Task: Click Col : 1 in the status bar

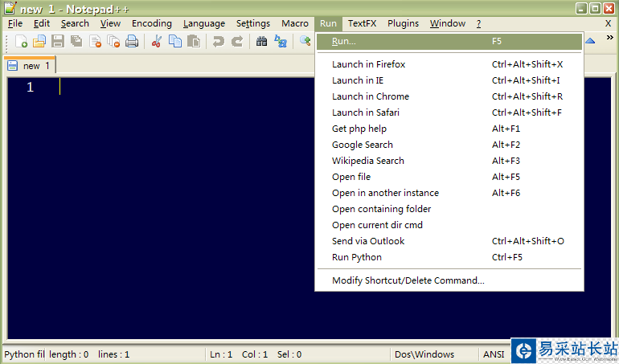Action: point(255,354)
